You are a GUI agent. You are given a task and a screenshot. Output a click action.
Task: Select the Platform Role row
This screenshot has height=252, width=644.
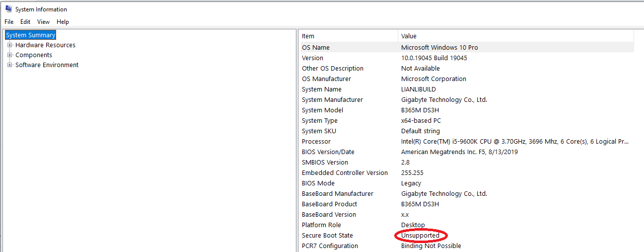click(x=467, y=225)
